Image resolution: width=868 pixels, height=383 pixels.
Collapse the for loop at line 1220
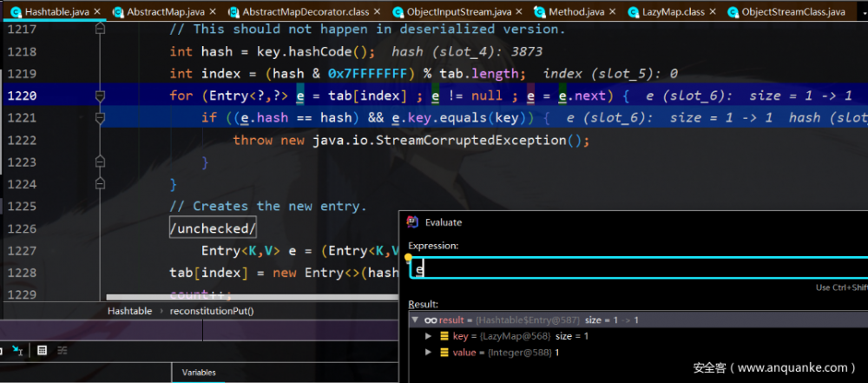point(100,96)
